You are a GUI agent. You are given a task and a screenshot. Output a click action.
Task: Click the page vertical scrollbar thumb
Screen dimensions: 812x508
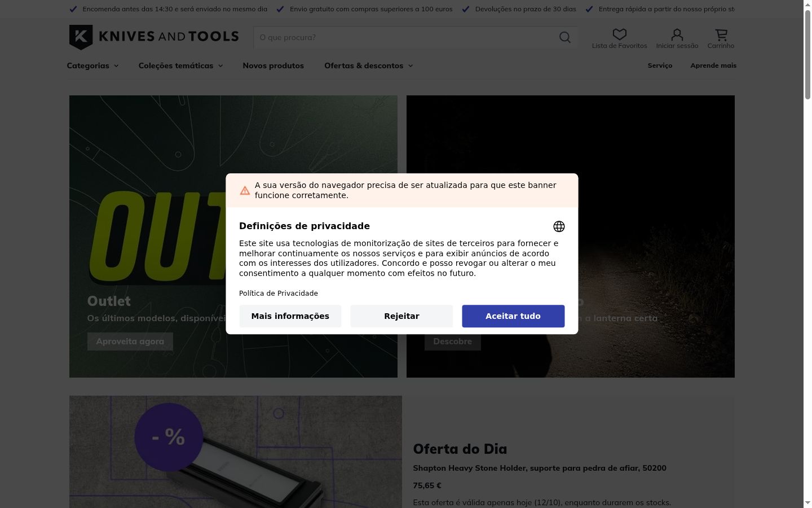coord(807,54)
